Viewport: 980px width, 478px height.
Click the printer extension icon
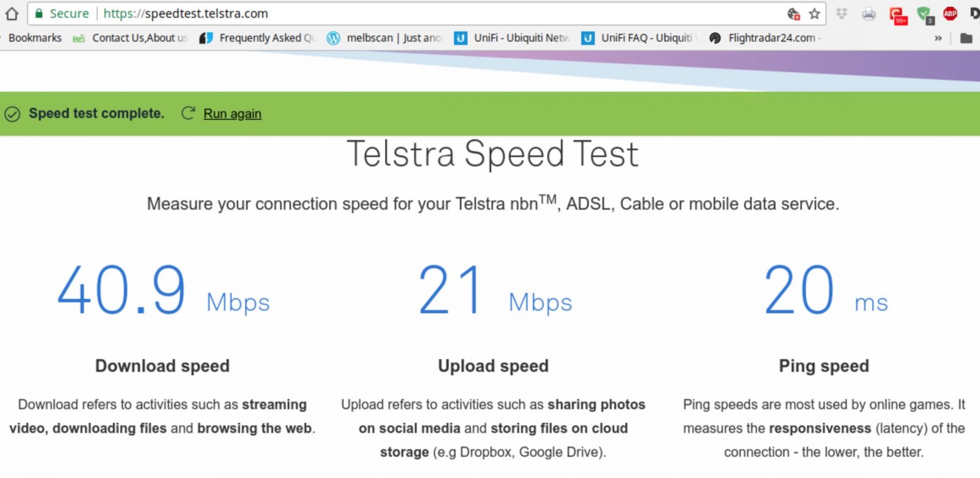coord(869,13)
